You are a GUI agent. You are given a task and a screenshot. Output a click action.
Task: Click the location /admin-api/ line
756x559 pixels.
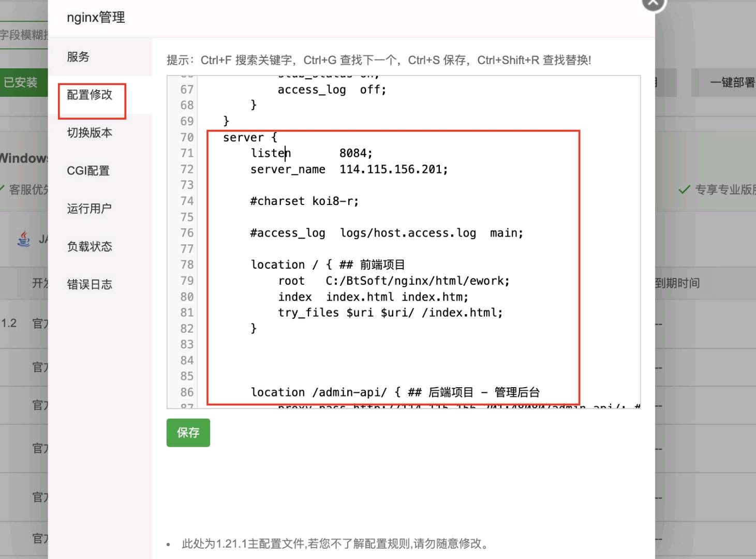coord(395,392)
